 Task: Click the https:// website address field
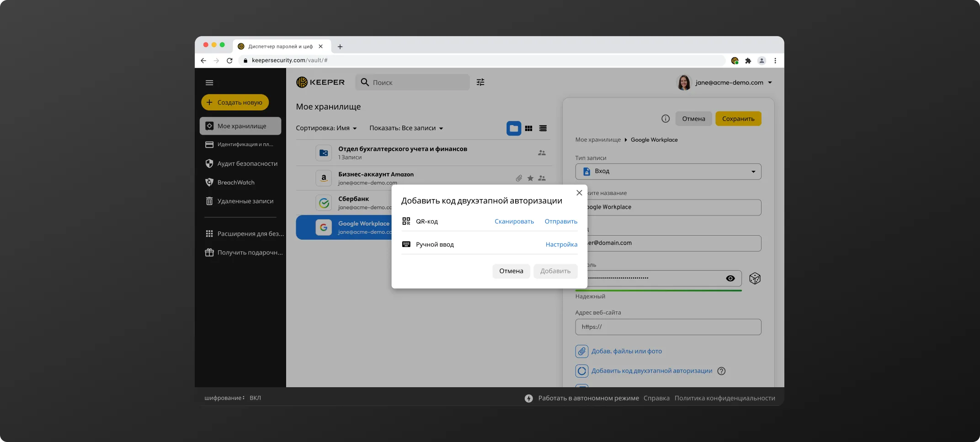[x=668, y=327]
